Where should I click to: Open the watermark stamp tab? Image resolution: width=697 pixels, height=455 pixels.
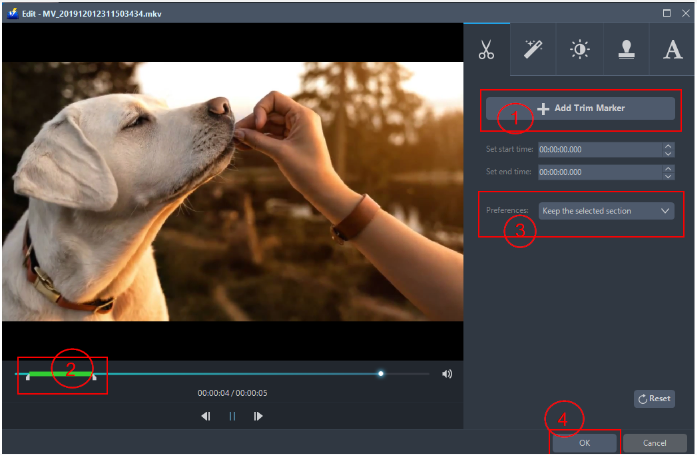click(x=627, y=50)
